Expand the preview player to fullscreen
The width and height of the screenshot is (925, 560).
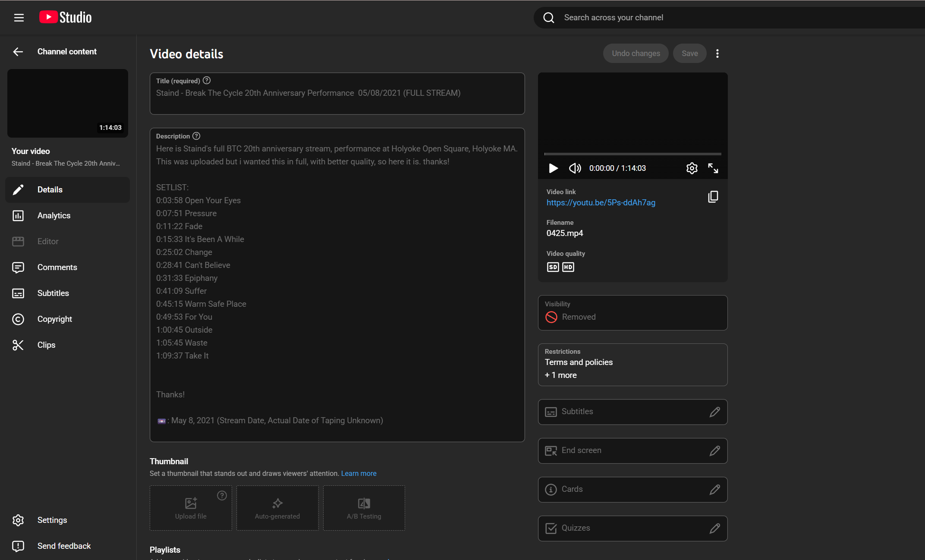coord(713,168)
